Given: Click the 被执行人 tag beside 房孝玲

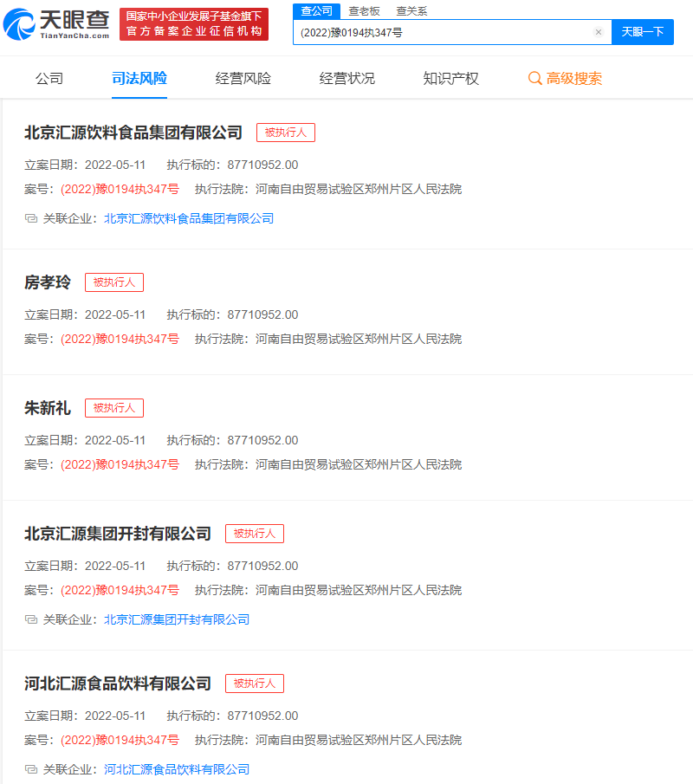Looking at the screenshot, I should (x=114, y=282).
